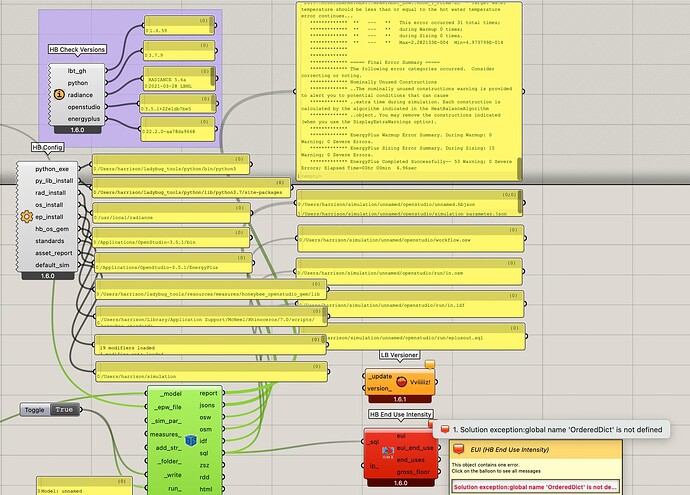Click the idf output parameter
The height and width of the screenshot is (495, 690).
pos(203,441)
